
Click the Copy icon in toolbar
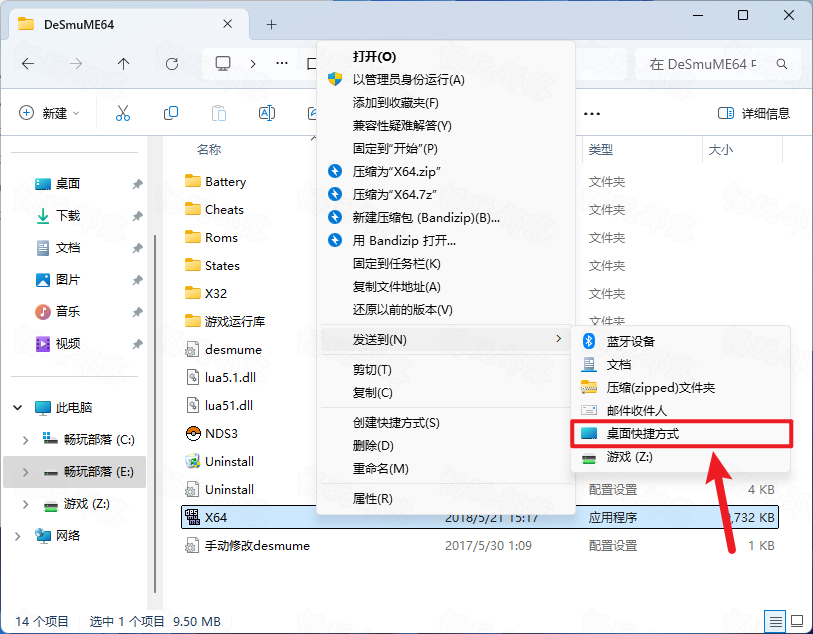(171, 113)
